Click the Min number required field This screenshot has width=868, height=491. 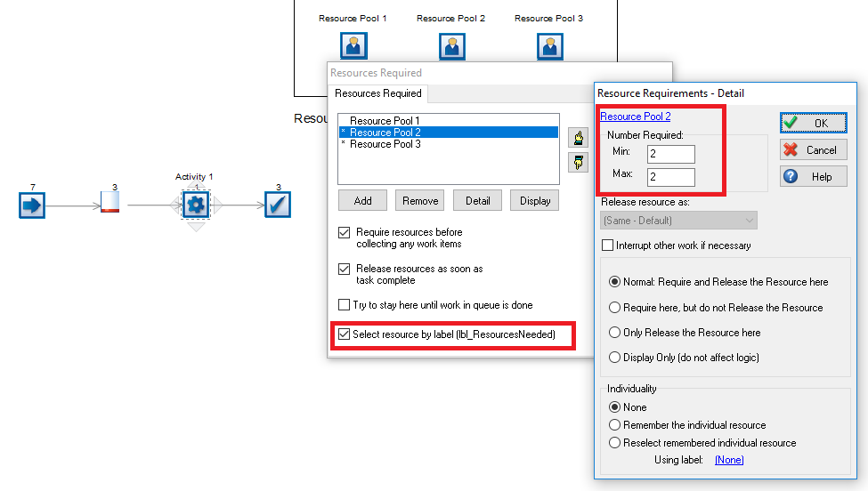tap(671, 154)
